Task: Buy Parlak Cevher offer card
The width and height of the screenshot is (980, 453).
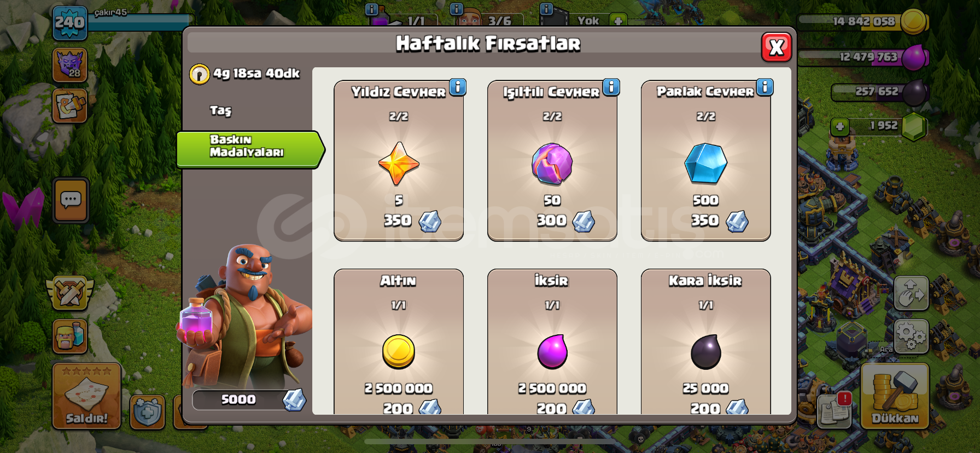Action: (706, 161)
